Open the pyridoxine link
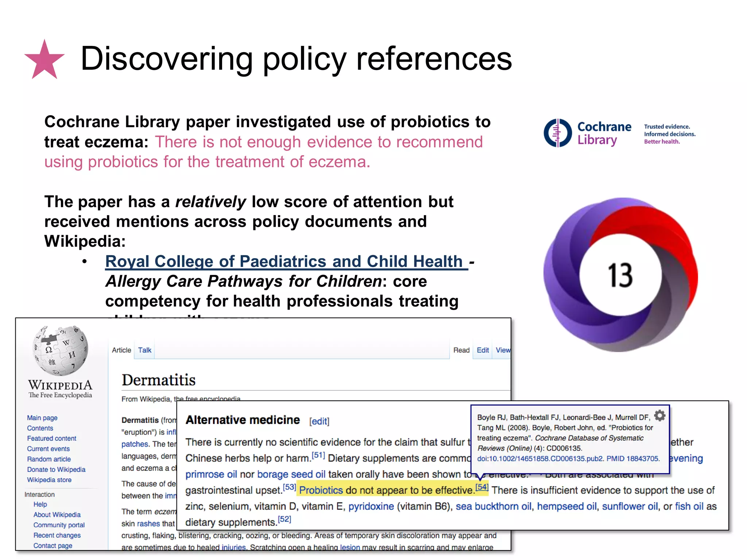The height and width of the screenshot is (560, 747). [x=371, y=506]
